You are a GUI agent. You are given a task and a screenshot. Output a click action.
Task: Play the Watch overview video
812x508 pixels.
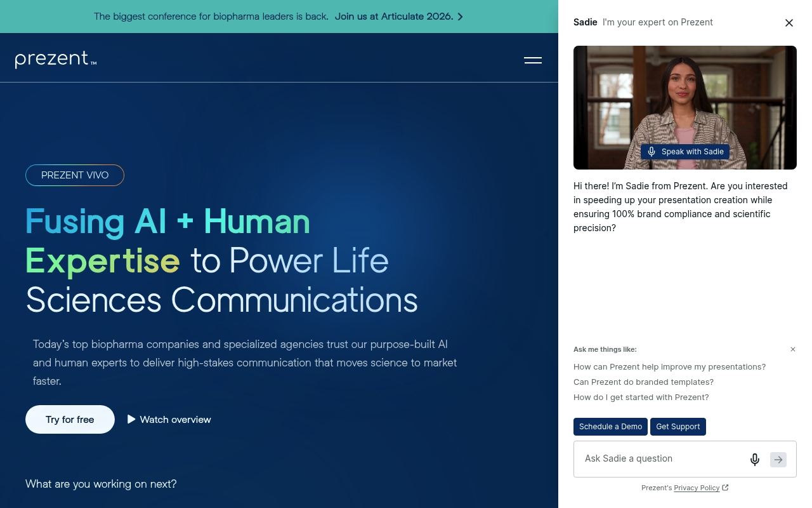(x=169, y=419)
